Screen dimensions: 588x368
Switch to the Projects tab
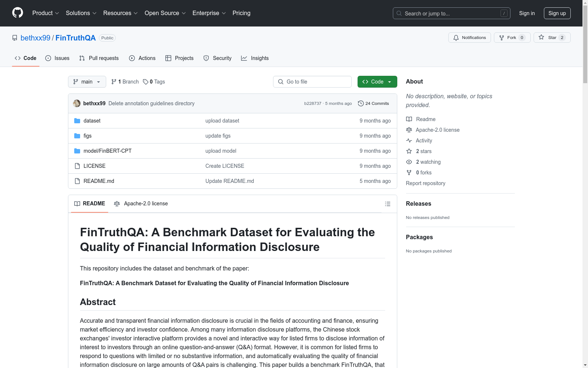(x=179, y=58)
